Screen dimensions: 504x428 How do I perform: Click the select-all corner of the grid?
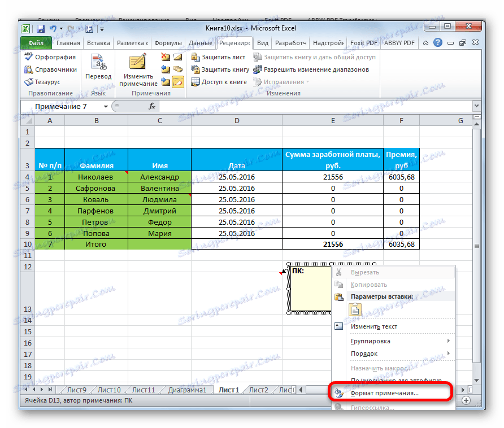click(x=28, y=120)
